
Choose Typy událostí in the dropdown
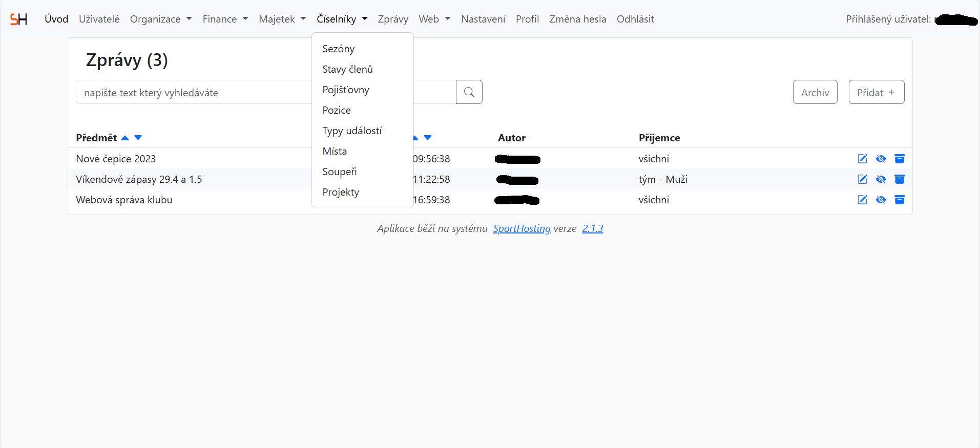pyautogui.click(x=352, y=131)
